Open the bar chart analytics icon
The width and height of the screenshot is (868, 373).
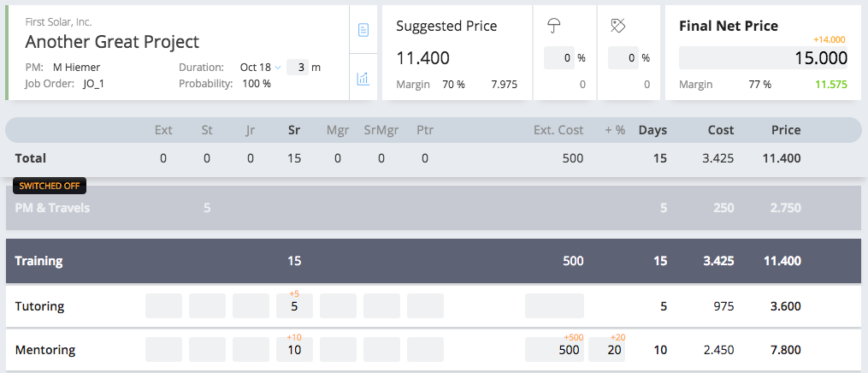(x=363, y=78)
